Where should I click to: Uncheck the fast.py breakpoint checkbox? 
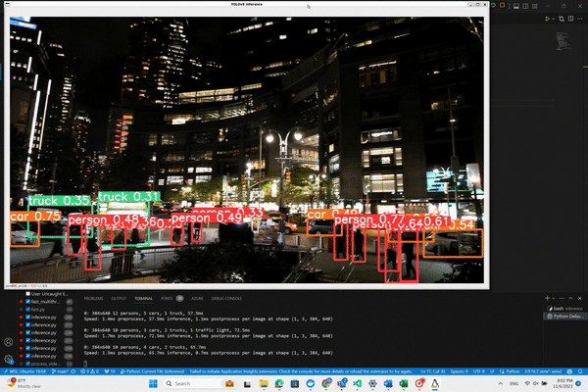coord(27,310)
